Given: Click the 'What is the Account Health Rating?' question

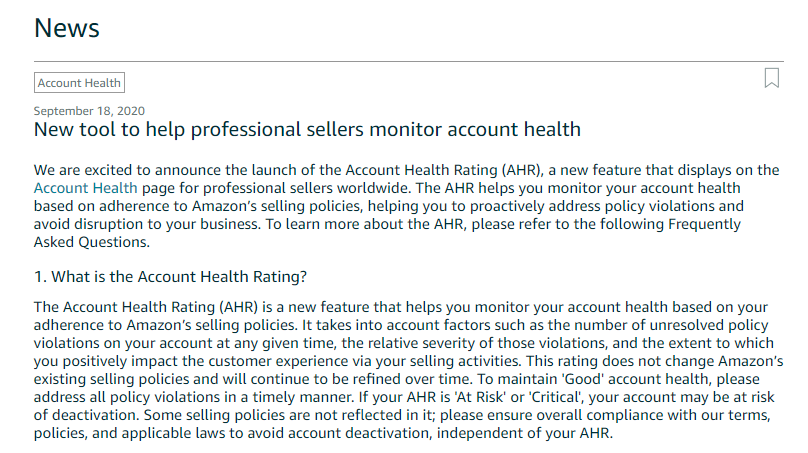Looking at the screenshot, I should coord(170,277).
